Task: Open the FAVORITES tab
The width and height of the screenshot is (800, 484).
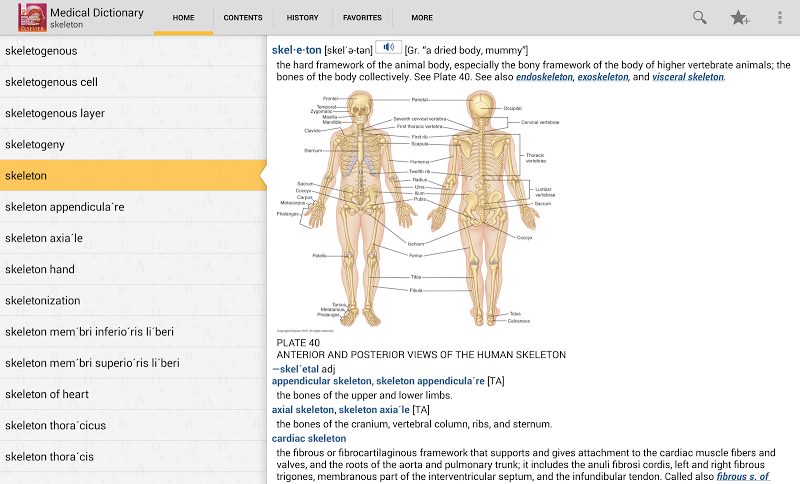Action: tap(362, 17)
